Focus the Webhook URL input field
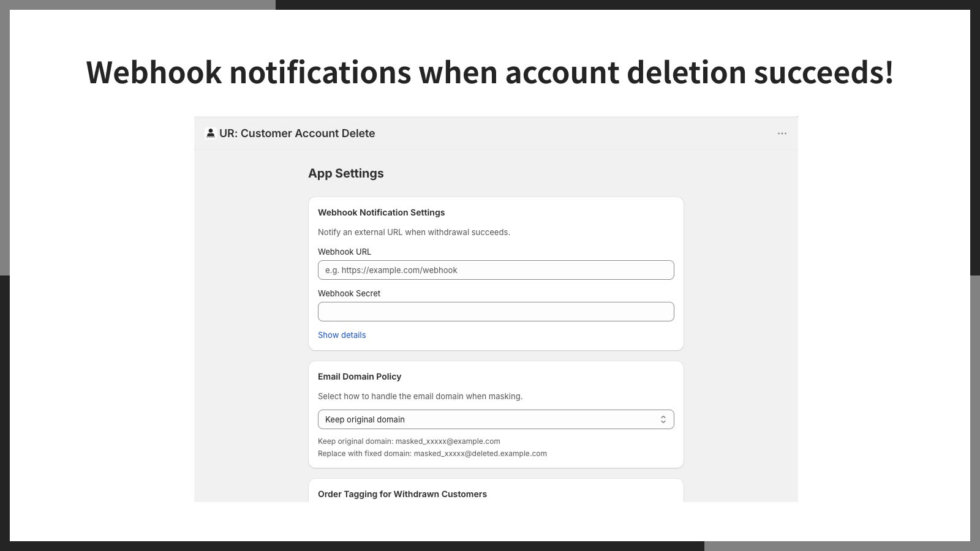This screenshot has height=551, width=980. pos(496,270)
